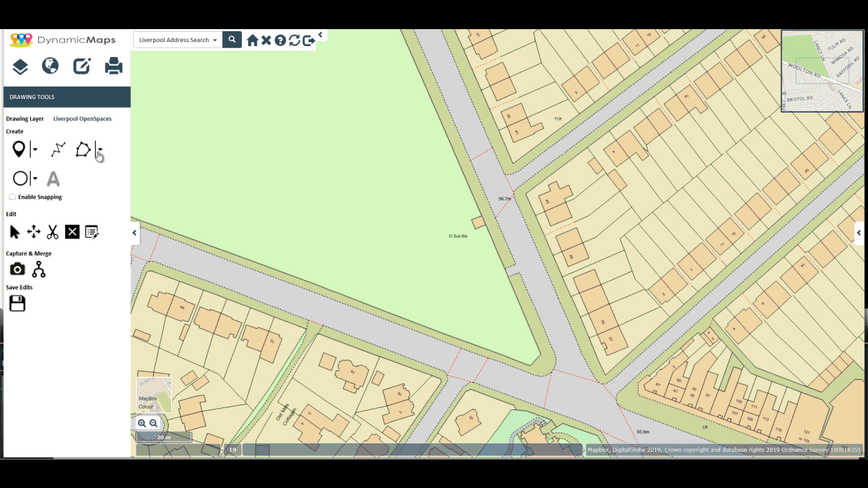The width and height of the screenshot is (868, 488).
Task: Open the map layers panel icon
Action: [x=20, y=66]
